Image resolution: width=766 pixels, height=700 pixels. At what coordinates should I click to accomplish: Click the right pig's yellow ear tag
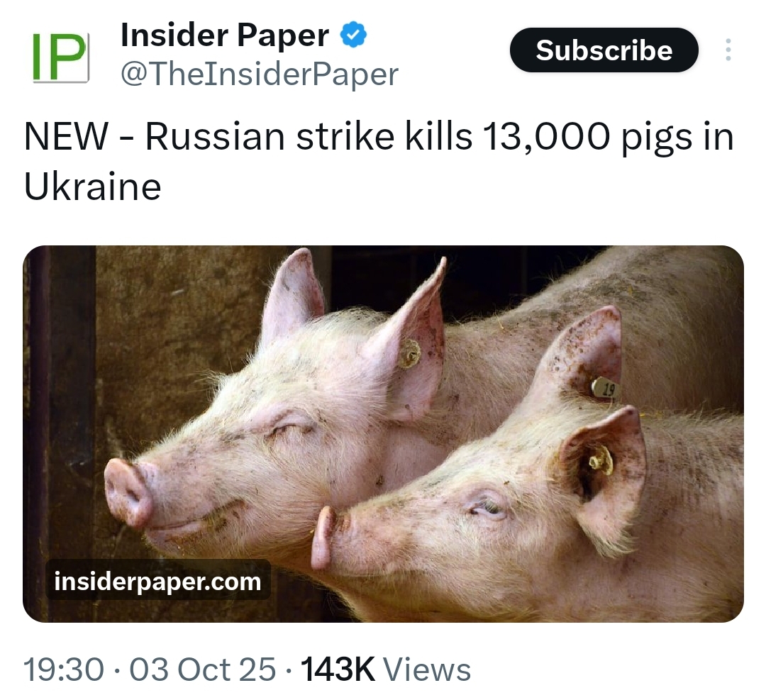pos(601,460)
